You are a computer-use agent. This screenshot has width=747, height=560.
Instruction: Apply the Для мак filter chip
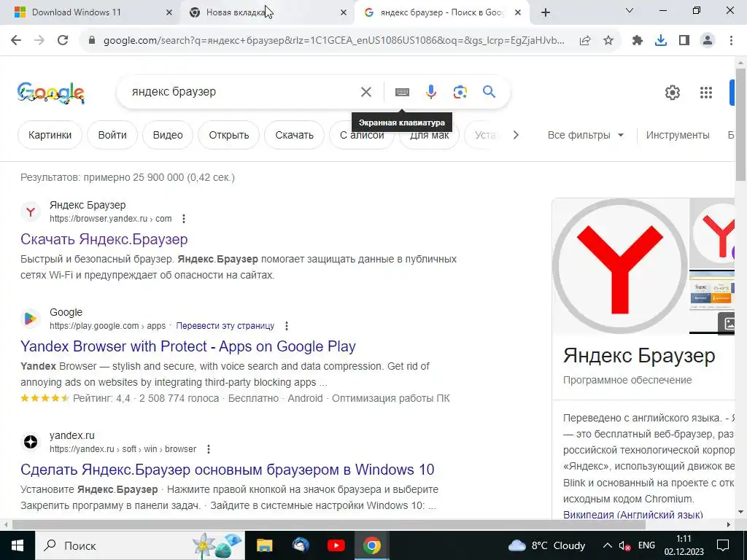click(x=429, y=135)
